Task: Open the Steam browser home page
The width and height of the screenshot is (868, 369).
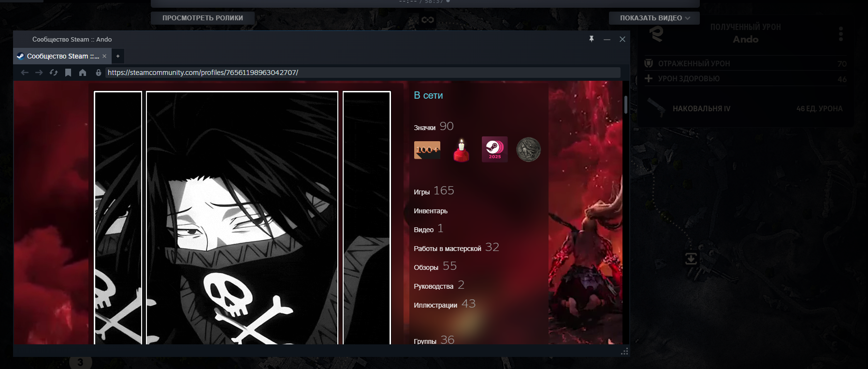Action: pos(83,73)
